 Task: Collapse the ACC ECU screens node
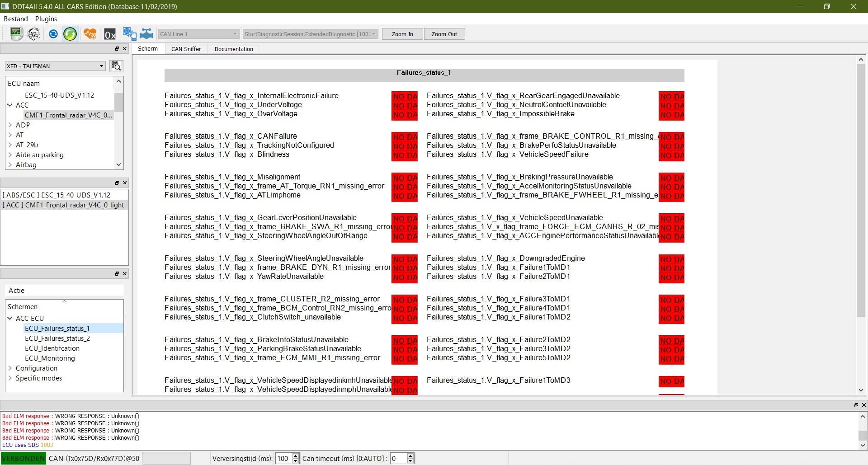10,318
